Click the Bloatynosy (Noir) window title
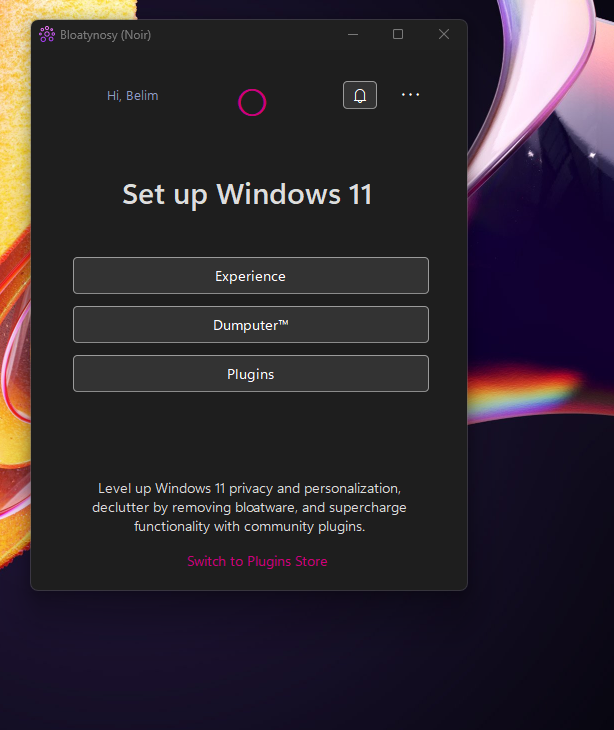Image resolution: width=614 pixels, height=730 pixels. tap(106, 35)
